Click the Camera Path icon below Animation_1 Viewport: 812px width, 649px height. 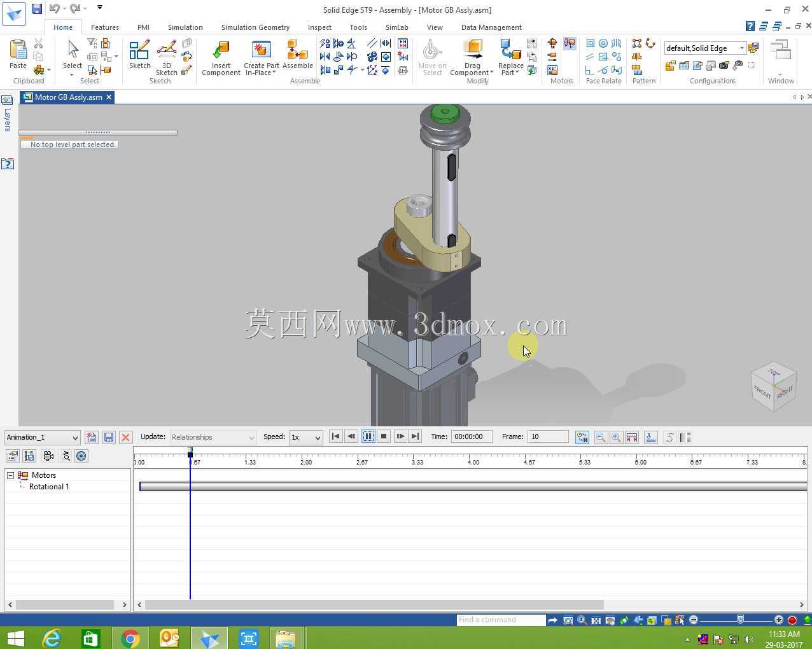[48, 456]
